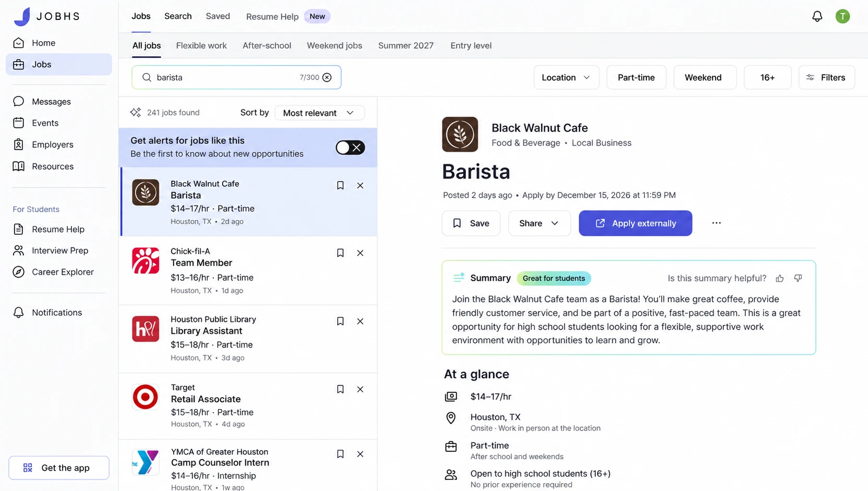Open the three-dot more options menu
868x491 pixels.
(716, 223)
